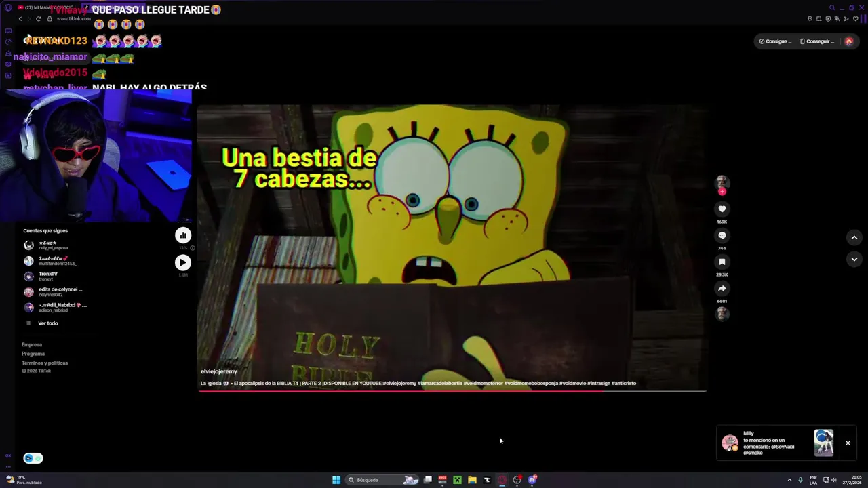Go to next video with down chevron
Viewport: 868px width, 488px height.
pos(854,259)
